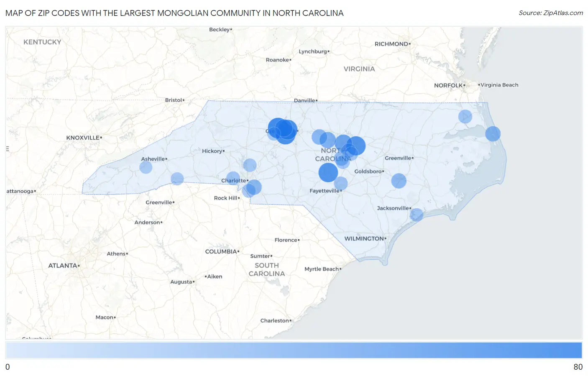Viewport: 588px width, 376px height.
Task: Click the map title heading text
Action: 174,13
